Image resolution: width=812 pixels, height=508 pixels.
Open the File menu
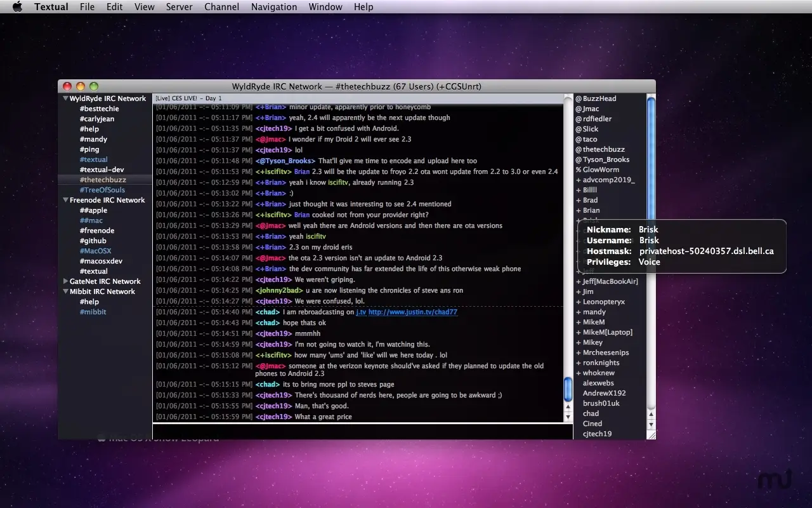coord(88,7)
